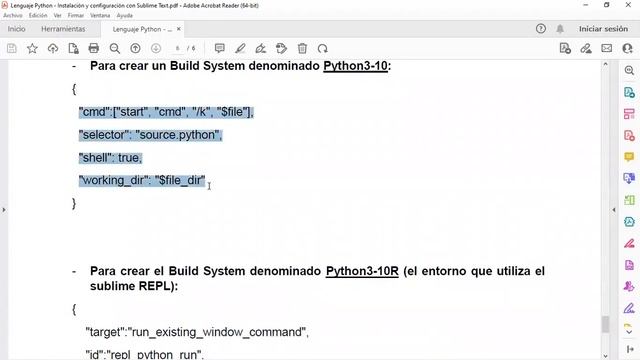The width and height of the screenshot is (640, 360).
Task: Click the "selector": "source.python" line
Action: click(x=150, y=135)
